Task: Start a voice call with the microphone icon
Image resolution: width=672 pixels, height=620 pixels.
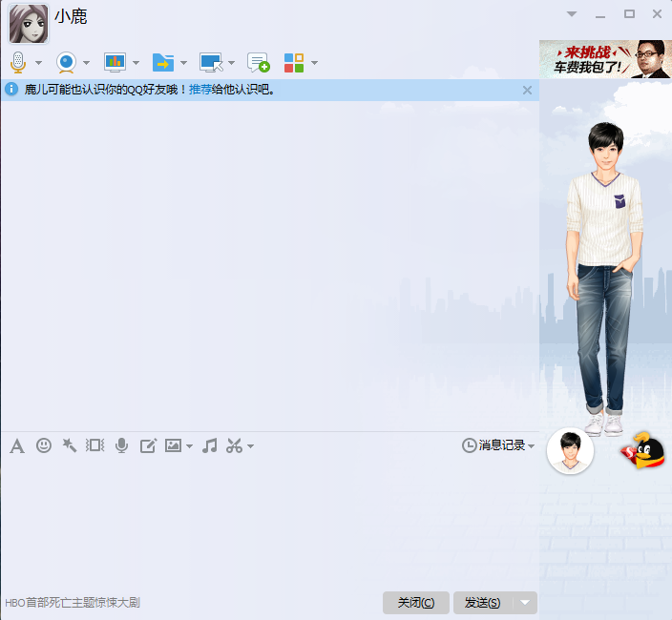Action: point(18,63)
